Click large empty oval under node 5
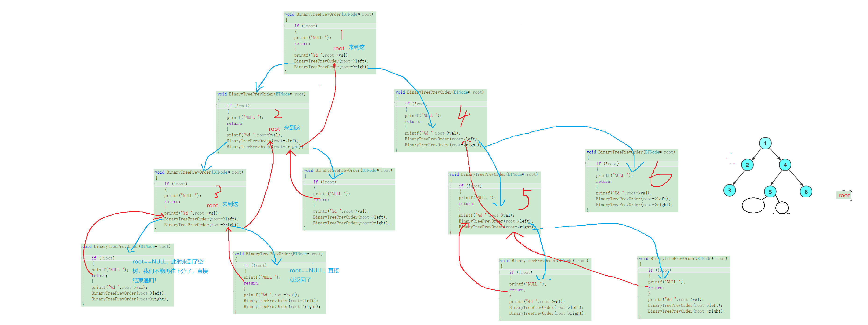Screen dimensions: 868x325 753,205
